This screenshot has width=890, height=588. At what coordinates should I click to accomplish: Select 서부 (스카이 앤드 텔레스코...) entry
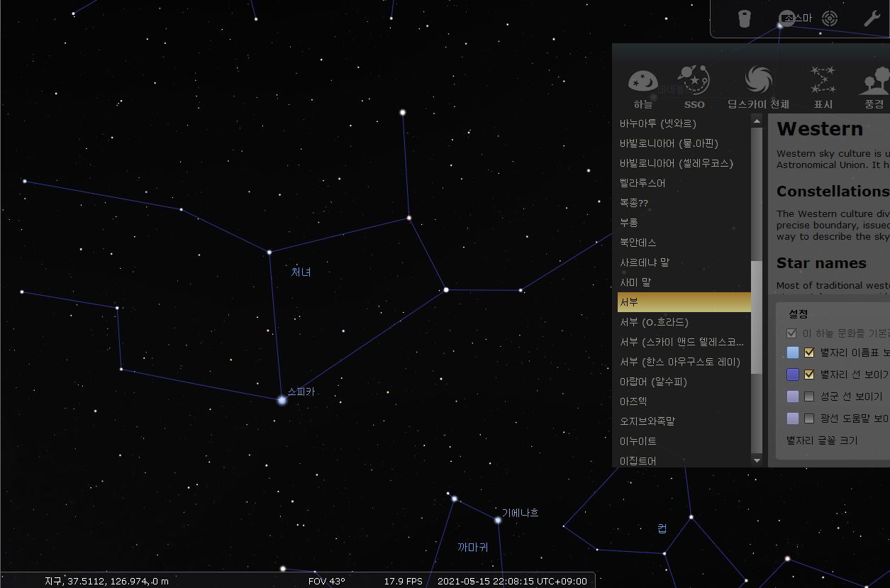(684, 342)
